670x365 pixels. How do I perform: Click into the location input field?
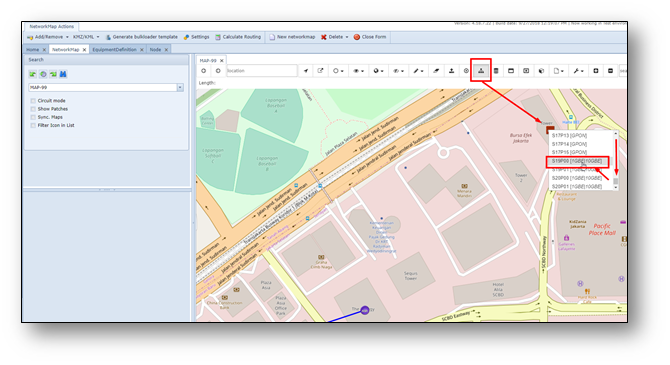pyautogui.click(x=262, y=71)
